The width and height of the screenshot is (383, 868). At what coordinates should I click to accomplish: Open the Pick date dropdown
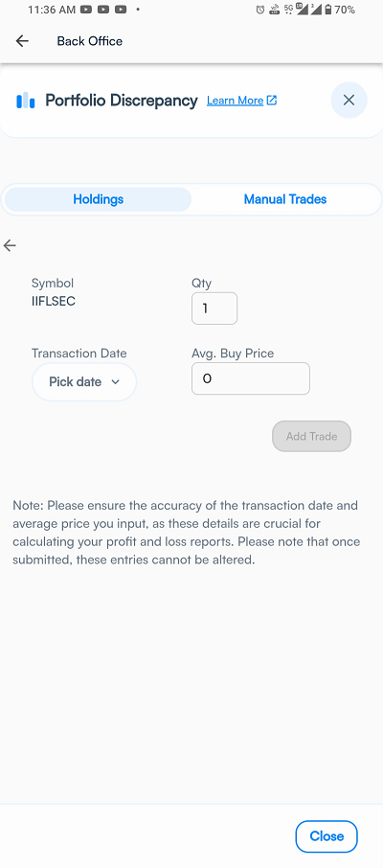(x=84, y=382)
